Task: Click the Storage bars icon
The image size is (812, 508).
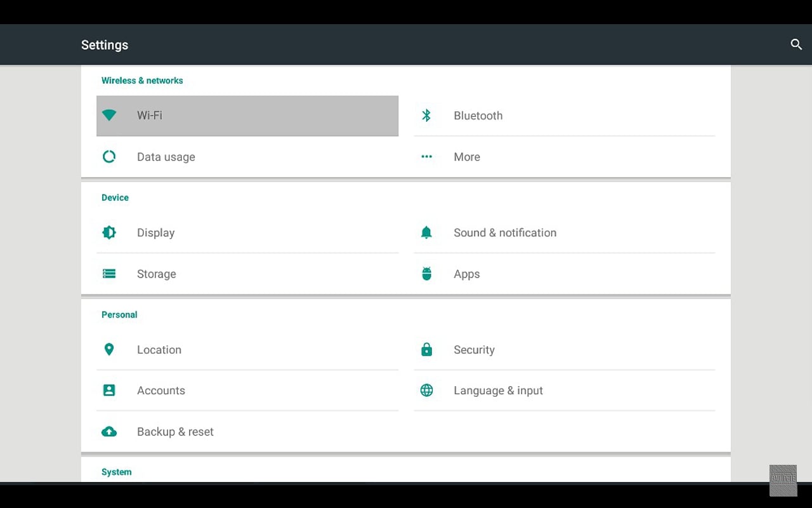Action: [109, 274]
